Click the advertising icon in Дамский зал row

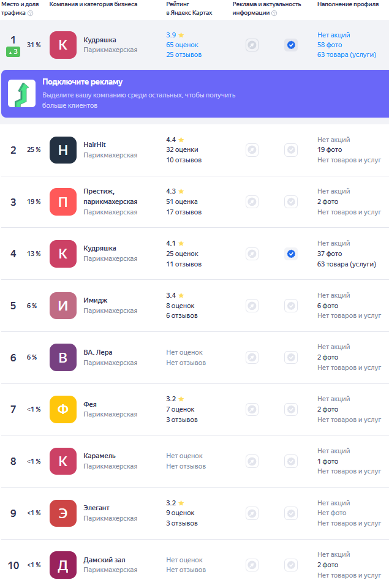(x=252, y=565)
